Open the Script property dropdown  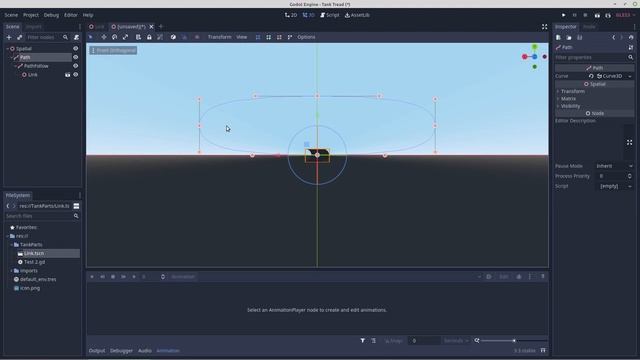point(614,186)
